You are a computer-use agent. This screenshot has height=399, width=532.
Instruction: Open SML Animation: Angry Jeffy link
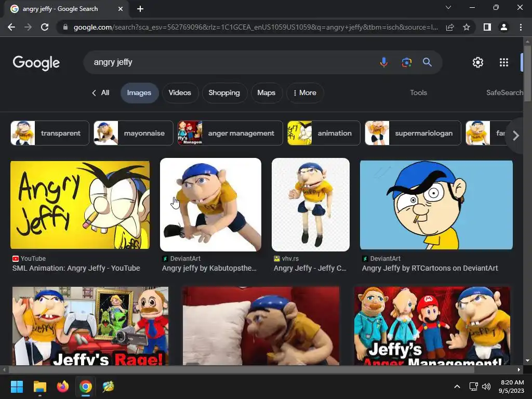point(76,268)
